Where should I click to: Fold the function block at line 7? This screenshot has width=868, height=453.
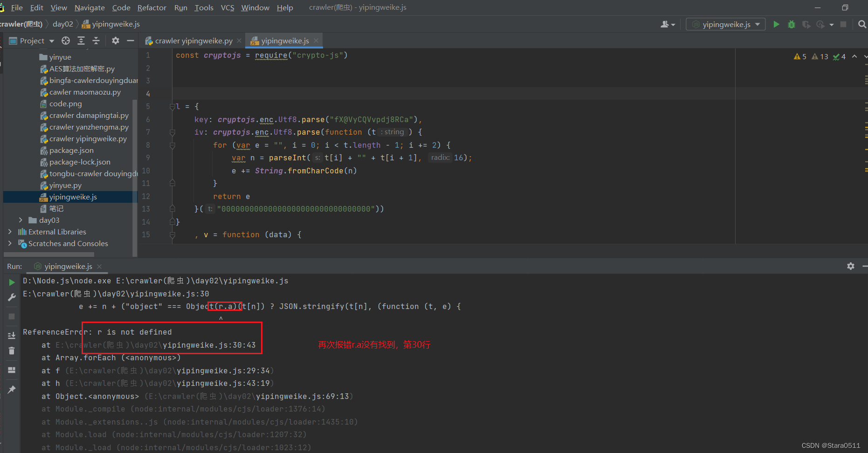[x=172, y=132]
